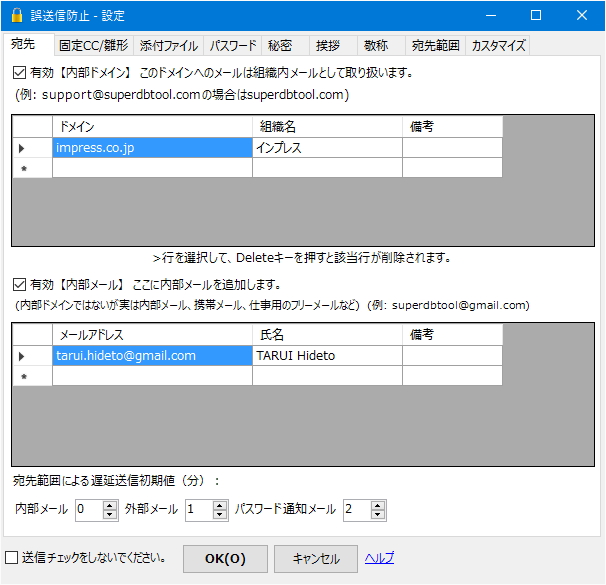The height and width of the screenshot is (585, 606).
Task: Click 内部メール delay value field
Action: (x=89, y=510)
